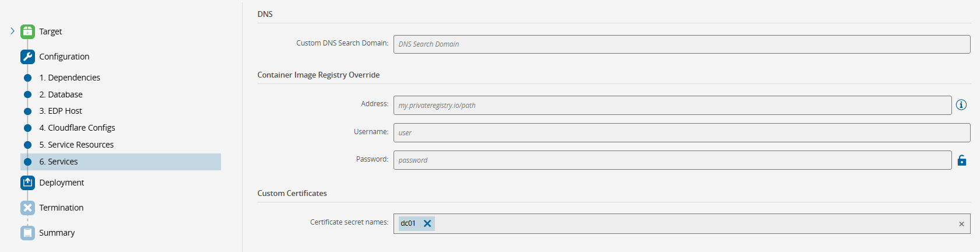Expand the Target section chevron
980x252 pixels.
pos(12,31)
